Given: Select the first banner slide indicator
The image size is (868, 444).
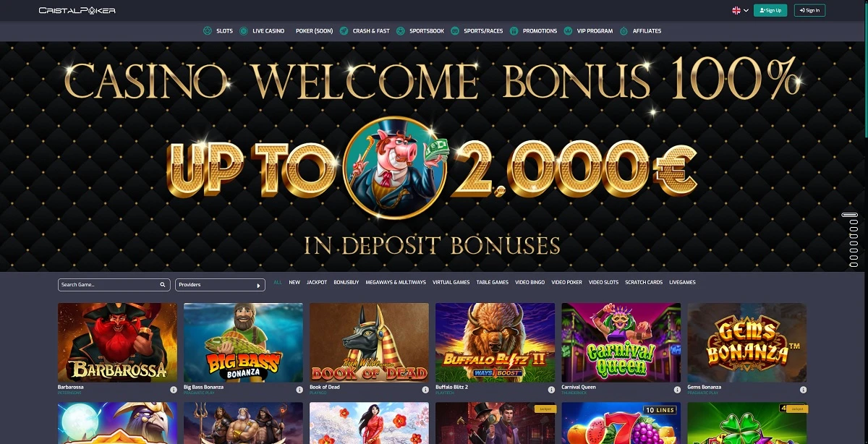Looking at the screenshot, I should click(849, 215).
